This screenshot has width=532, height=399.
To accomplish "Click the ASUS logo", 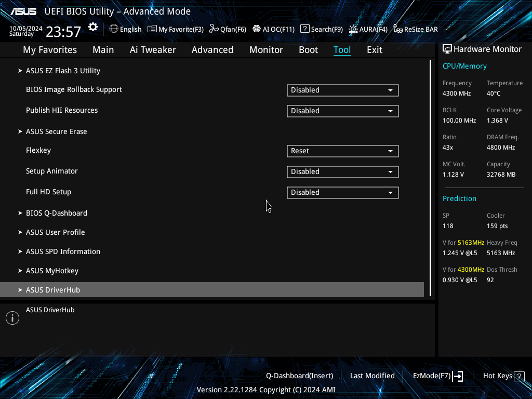I will tap(23, 11).
